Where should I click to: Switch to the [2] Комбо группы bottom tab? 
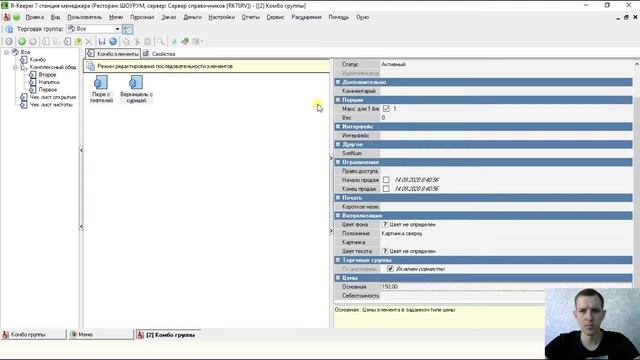point(168,335)
